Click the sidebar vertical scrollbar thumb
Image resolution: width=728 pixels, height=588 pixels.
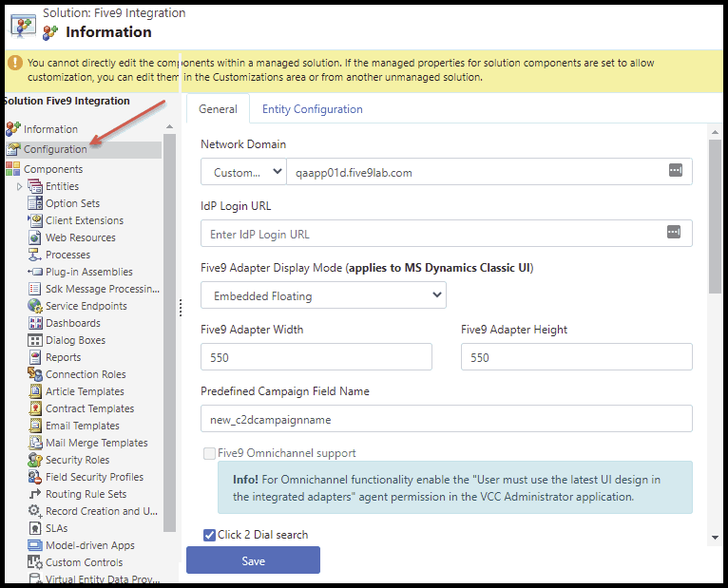[x=169, y=332]
